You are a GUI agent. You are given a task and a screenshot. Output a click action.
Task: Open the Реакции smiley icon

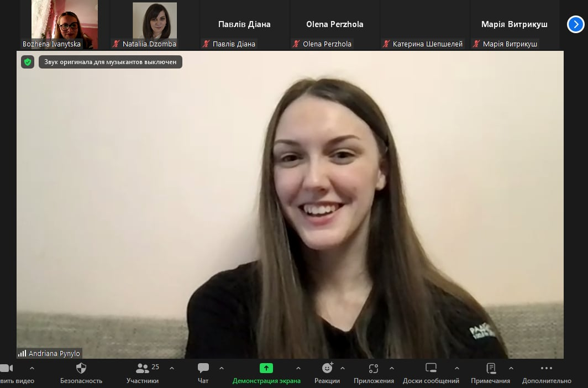(x=327, y=368)
